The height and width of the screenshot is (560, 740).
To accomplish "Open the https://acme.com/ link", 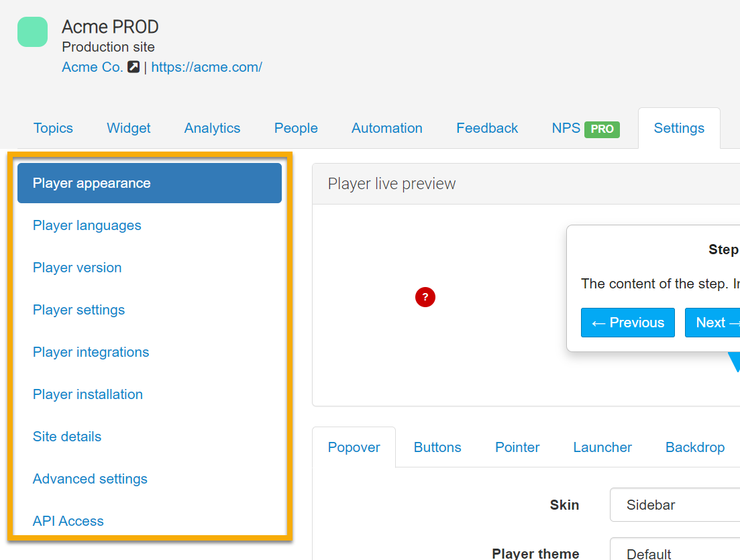I will pyautogui.click(x=207, y=67).
